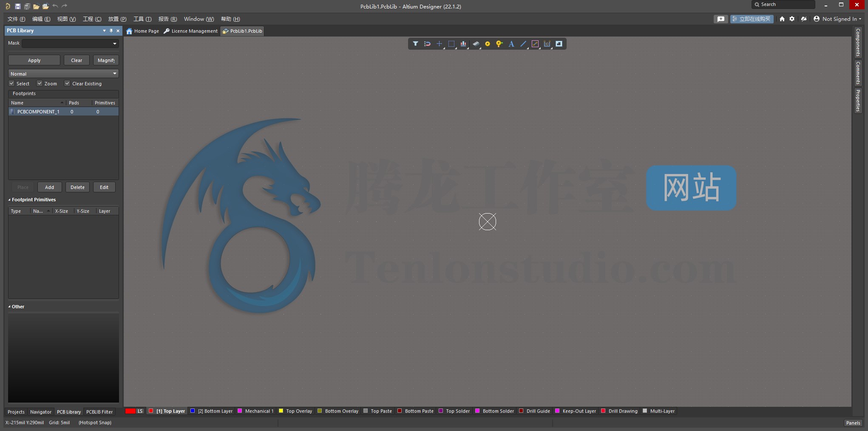
Task: Click the Selection Filter funnel icon
Action: tap(415, 44)
